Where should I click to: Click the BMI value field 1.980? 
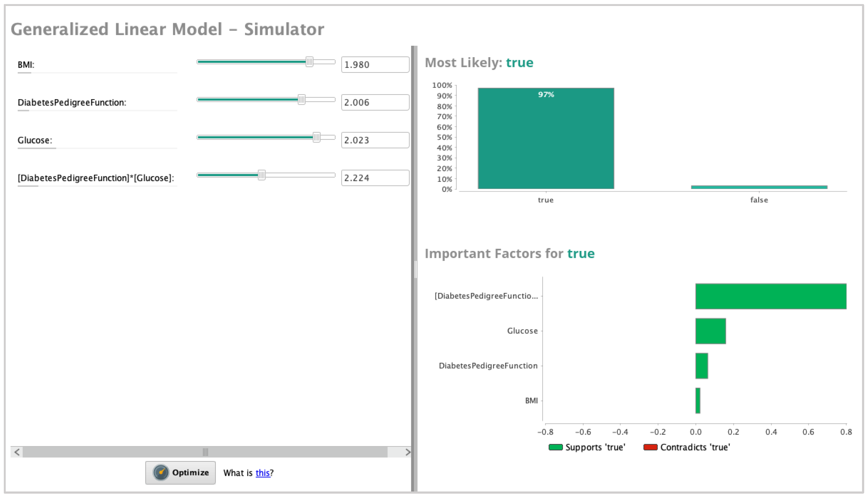coord(375,65)
